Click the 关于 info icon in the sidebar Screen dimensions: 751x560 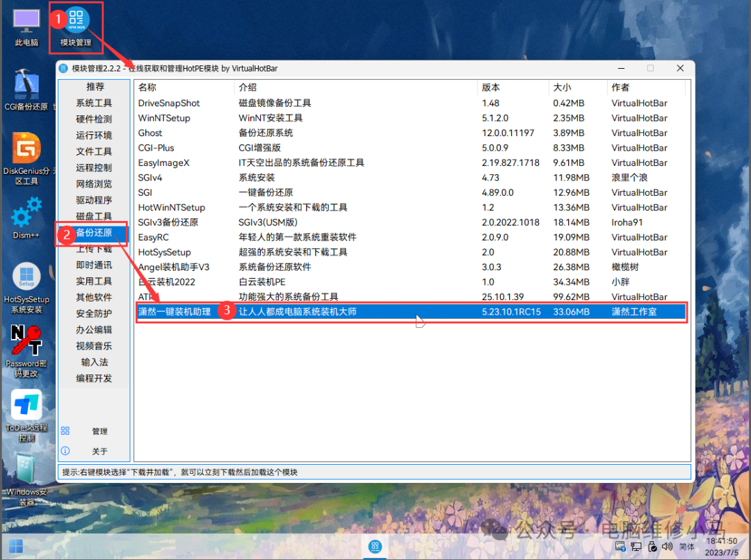pyautogui.click(x=65, y=451)
